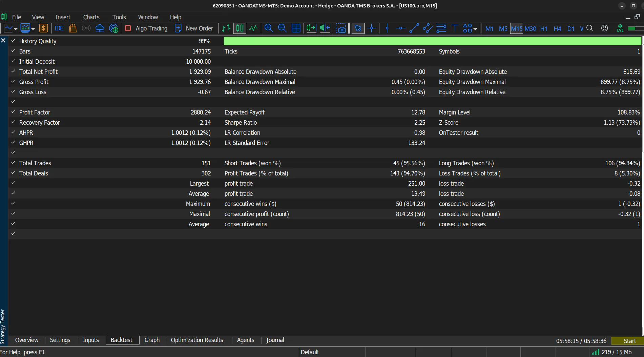The width and height of the screenshot is (644, 357).
Task: Tile windows with the grid icon
Action: tap(296, 28)
